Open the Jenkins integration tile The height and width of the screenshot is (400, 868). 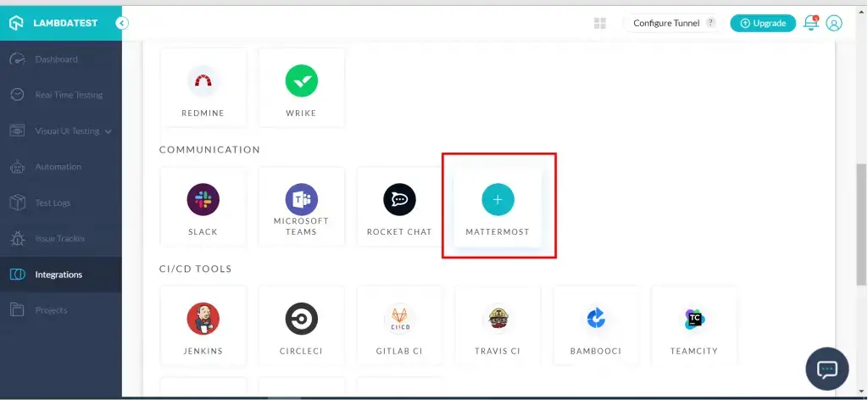coord(203,319)
